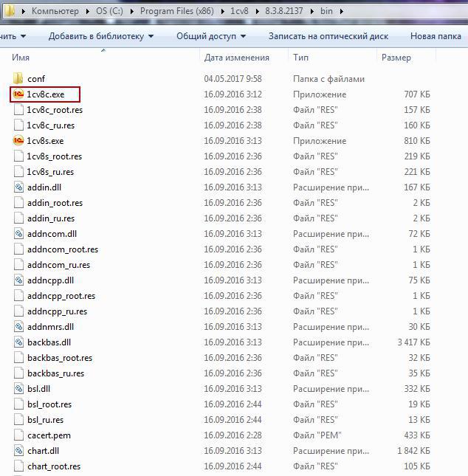Click the cacert.pem file icon
468x476 pixels.
[x=19, y=435]
